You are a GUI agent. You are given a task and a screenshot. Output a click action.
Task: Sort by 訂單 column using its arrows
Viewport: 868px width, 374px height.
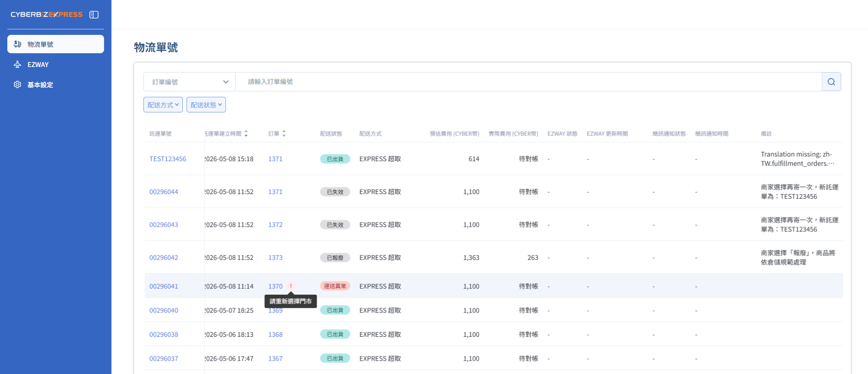(284, 134)
